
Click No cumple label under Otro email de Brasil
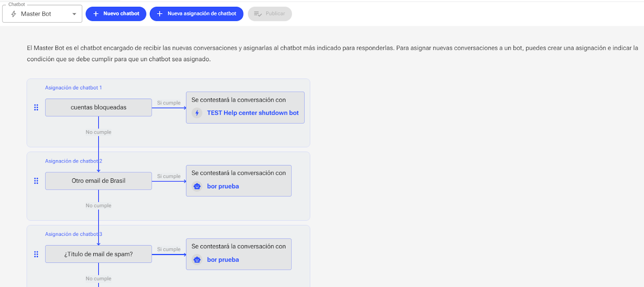pos(99,205)
